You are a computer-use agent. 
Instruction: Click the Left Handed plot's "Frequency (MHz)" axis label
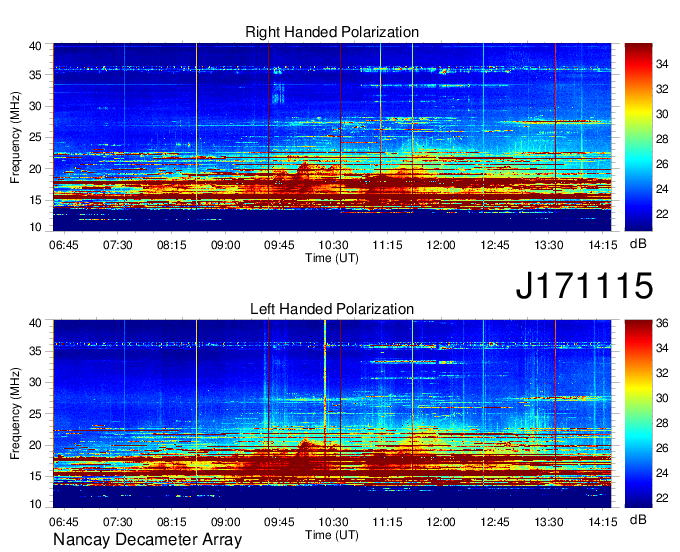[x=15, y=414]
